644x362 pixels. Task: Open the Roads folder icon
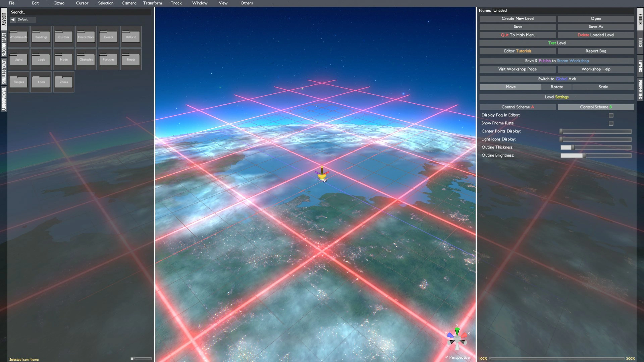[131, 59]
